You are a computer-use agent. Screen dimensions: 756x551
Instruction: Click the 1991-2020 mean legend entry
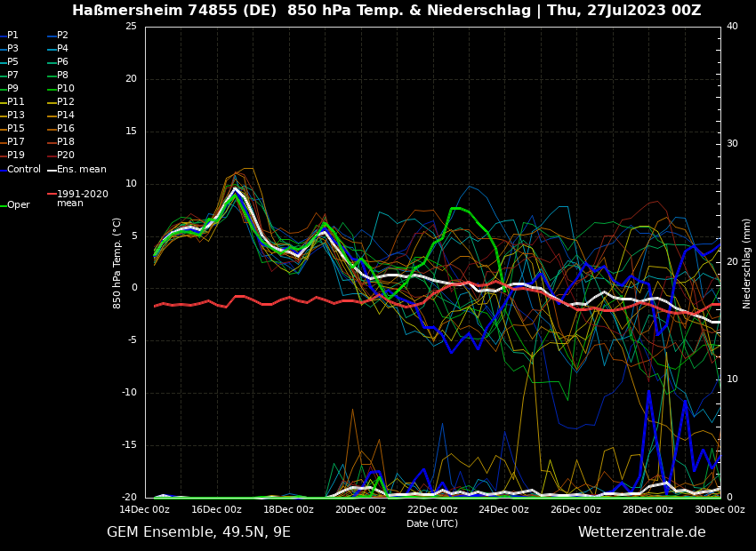pyautogui.click(x=82, y=198)
